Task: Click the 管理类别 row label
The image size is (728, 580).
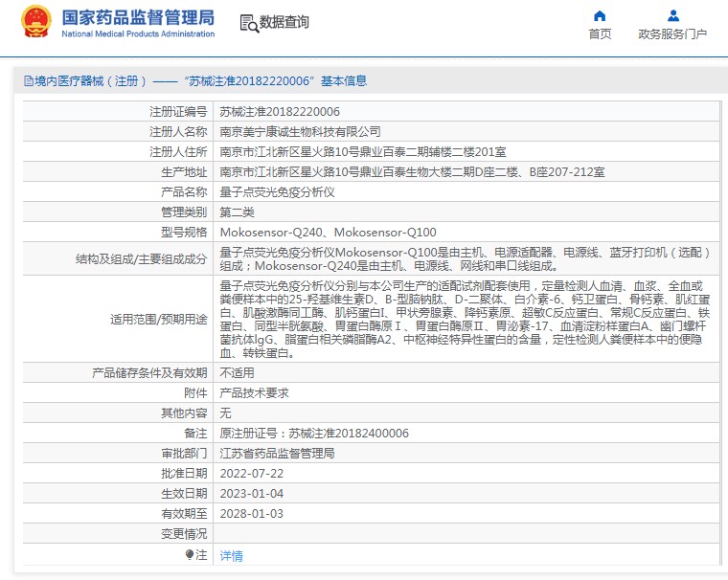Action: point(184,212)
